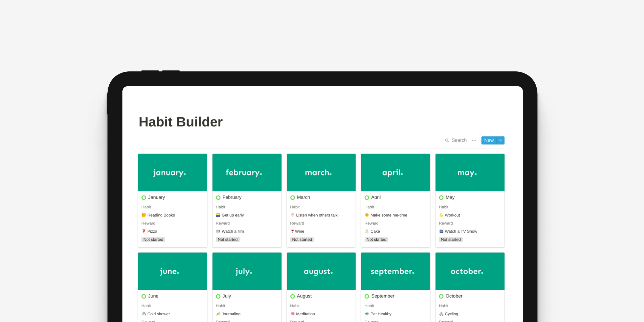Open the october cover image
The height and width of the screenshot is (322, 644).
point(470,271)
